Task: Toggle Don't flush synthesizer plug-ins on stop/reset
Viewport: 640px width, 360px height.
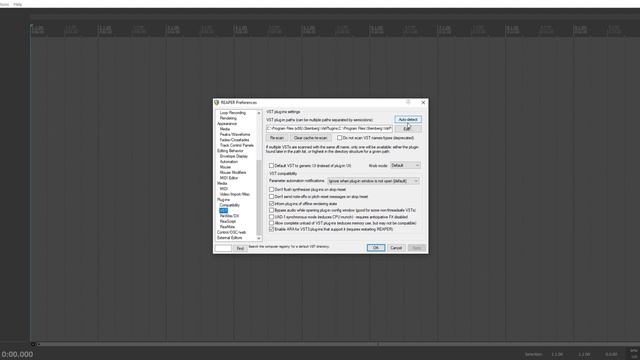Action: click(271, 190)
